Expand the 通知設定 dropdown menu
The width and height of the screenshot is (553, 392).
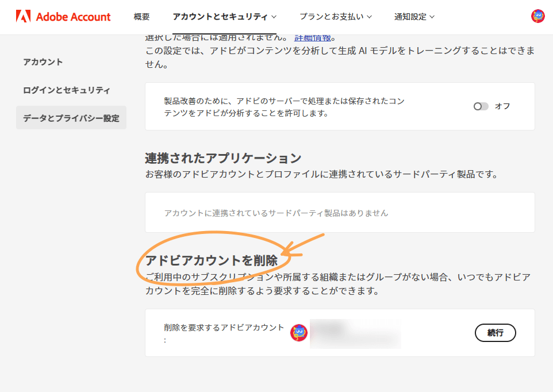point(414,17)
